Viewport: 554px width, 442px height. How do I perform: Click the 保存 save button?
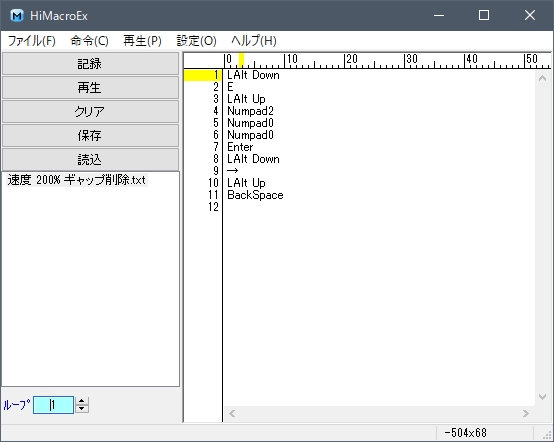pos(90,136)
